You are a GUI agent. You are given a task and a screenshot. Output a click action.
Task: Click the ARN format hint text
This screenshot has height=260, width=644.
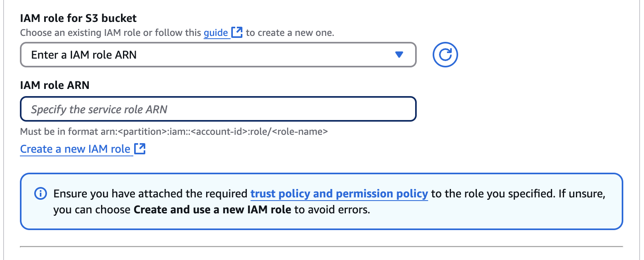[x=174, y=132]
